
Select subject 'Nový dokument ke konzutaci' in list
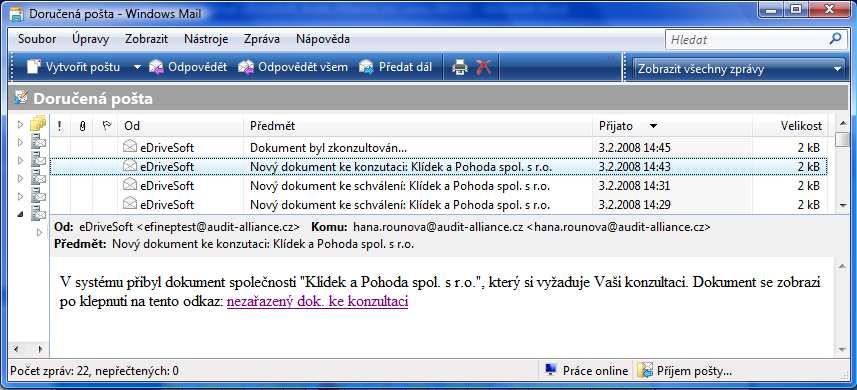tap(400, 167)
